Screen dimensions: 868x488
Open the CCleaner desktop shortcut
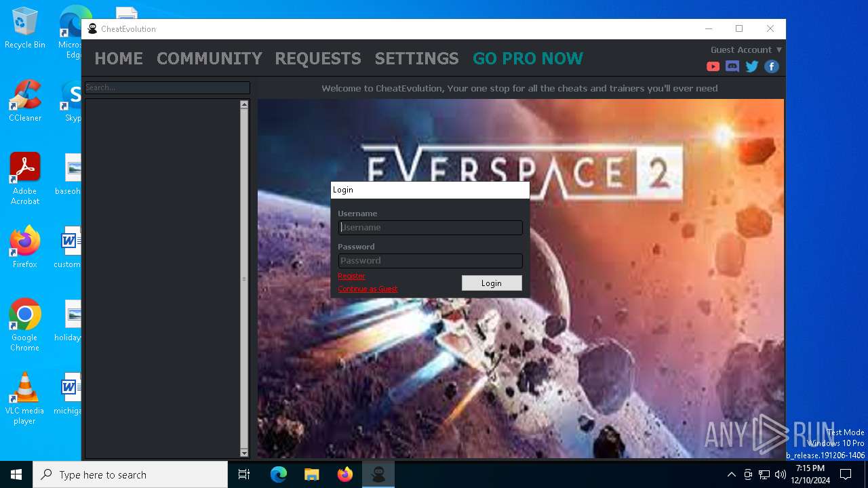pyautogui.click(x=24, y=102)
